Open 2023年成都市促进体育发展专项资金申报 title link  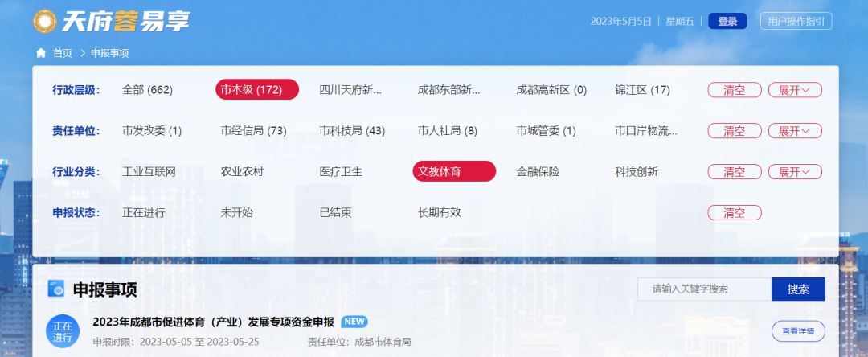(x=213, y=322)
